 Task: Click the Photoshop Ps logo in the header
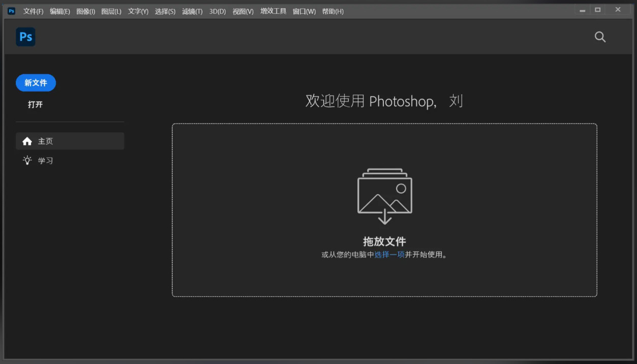(x=25, y=37)
